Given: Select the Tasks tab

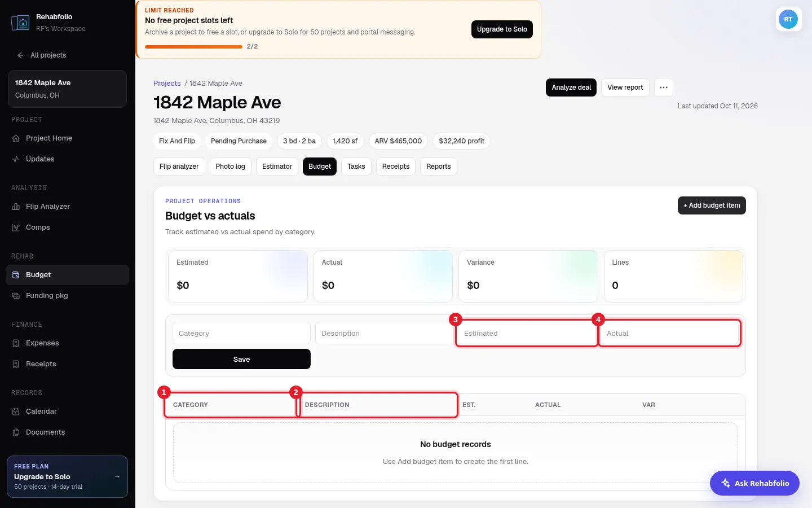Looking at the screenshot, I should tap(356, 167).
